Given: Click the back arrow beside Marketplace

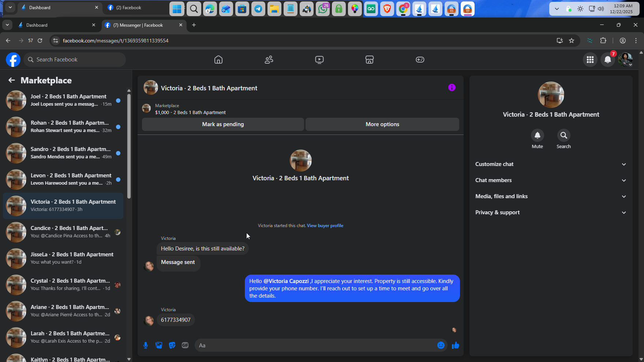Looking at the screenshot, I should [12, 80].
